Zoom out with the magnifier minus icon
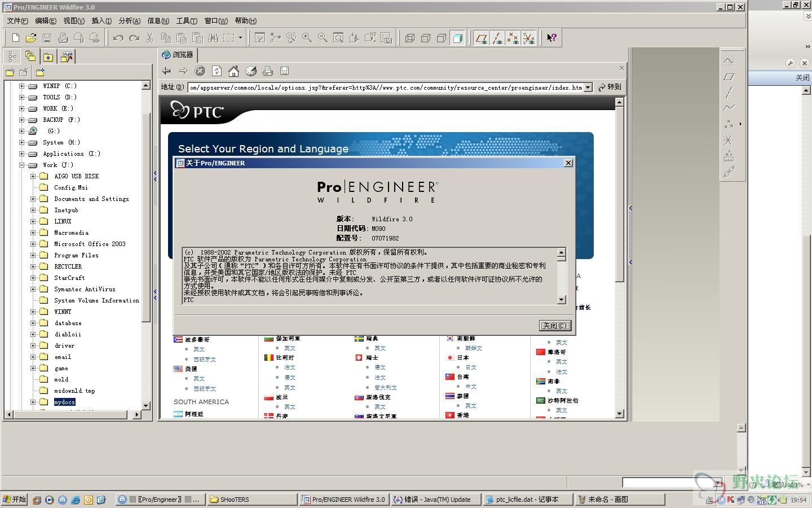The height and width of the screenshot is (508, 812). 323,38
